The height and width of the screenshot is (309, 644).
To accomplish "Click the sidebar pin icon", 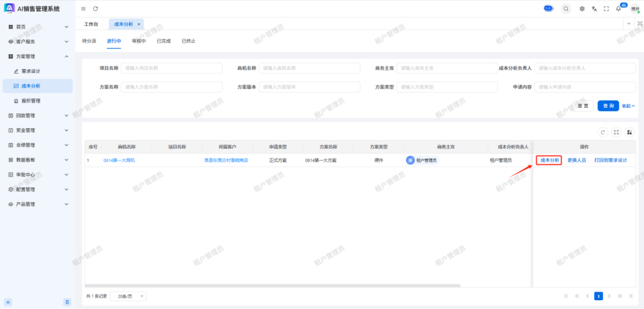I will 67,302.
